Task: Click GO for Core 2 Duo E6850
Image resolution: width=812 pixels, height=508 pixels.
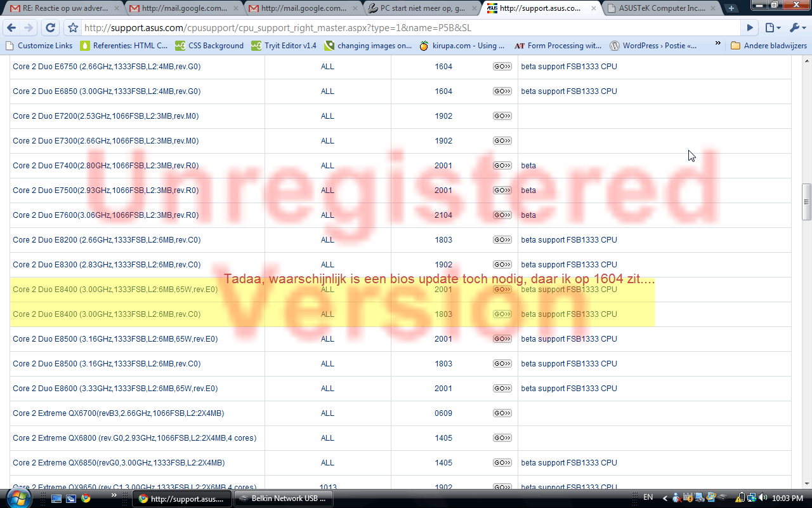Action: (x=502, y=91)
